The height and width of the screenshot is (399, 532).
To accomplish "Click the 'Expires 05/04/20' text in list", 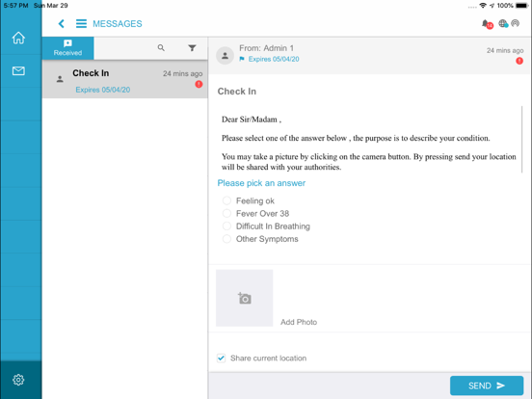I will [x=103, y=90].
